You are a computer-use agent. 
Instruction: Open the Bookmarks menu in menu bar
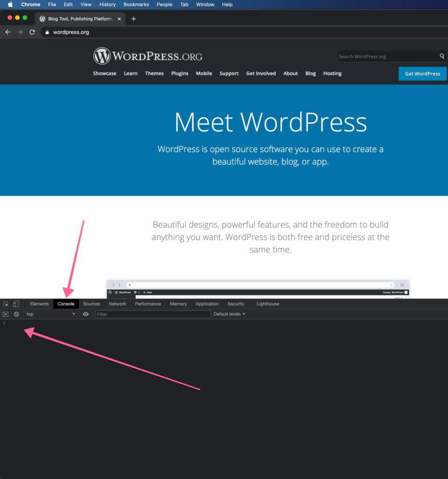click(136, 5)
